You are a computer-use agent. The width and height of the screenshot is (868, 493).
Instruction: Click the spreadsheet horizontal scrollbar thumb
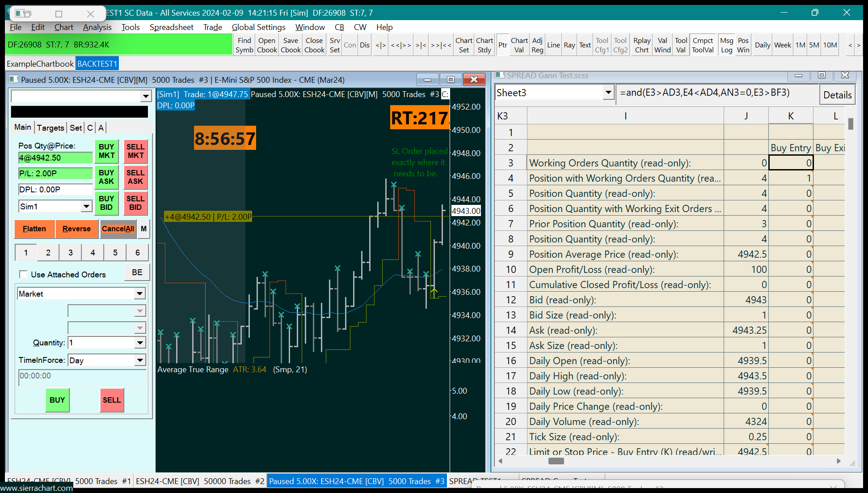(556, 461)
